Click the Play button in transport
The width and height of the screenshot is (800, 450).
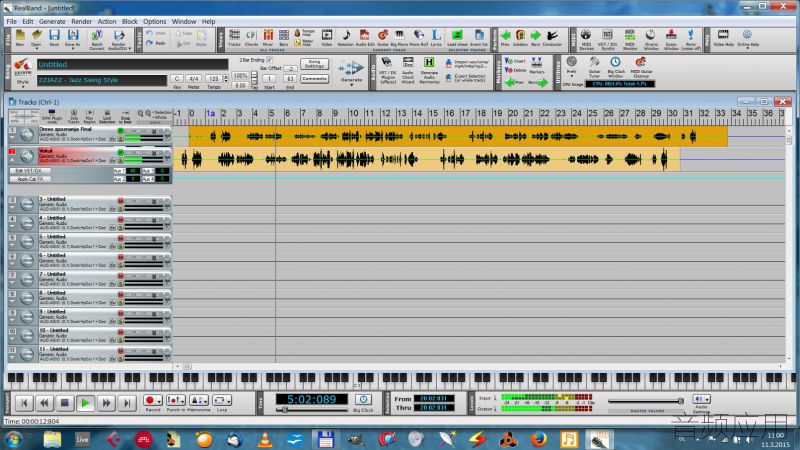click(x=85, y=403)
